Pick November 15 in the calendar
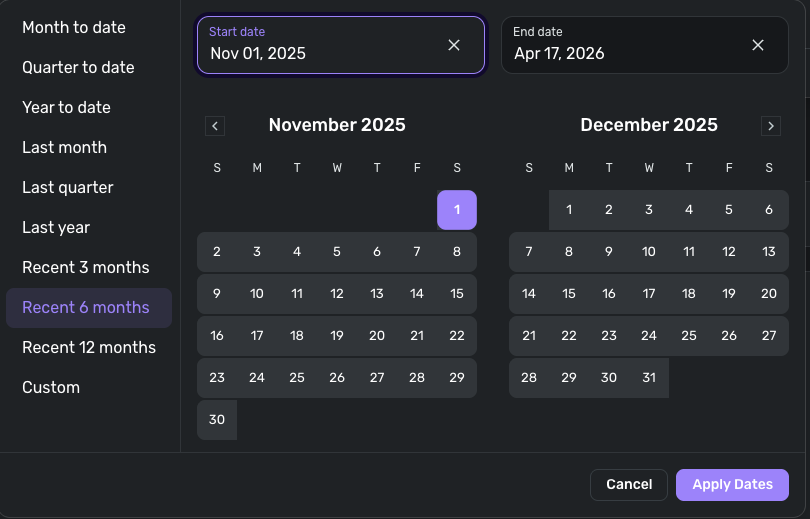 click(457, 294)
